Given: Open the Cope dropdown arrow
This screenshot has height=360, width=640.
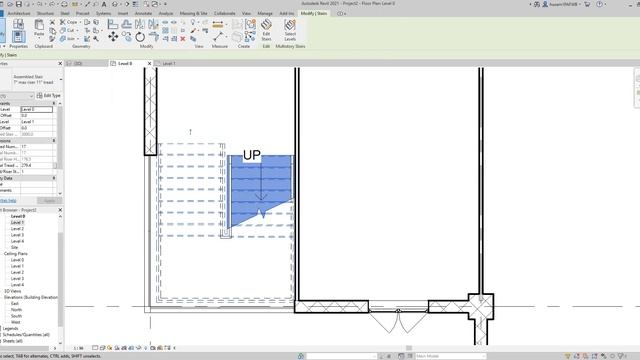Looking at the screenshot, I should click(x=80, y=22).
